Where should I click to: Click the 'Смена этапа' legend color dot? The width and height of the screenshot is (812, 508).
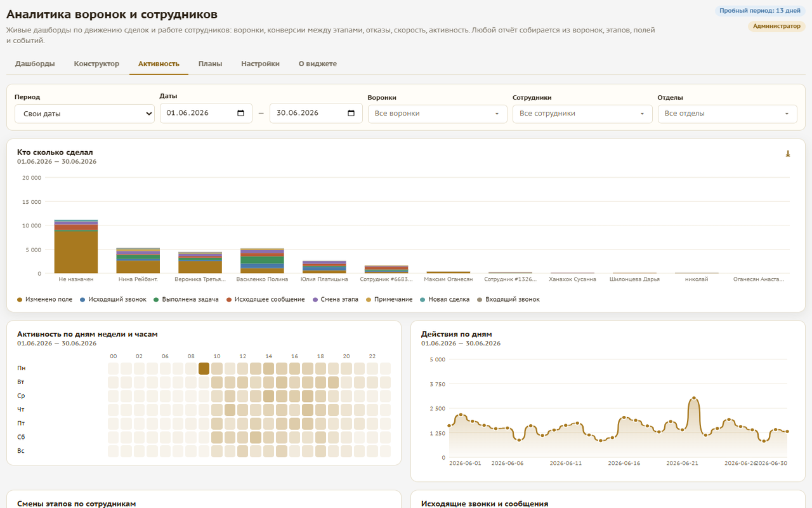click(x=315, y=299)
